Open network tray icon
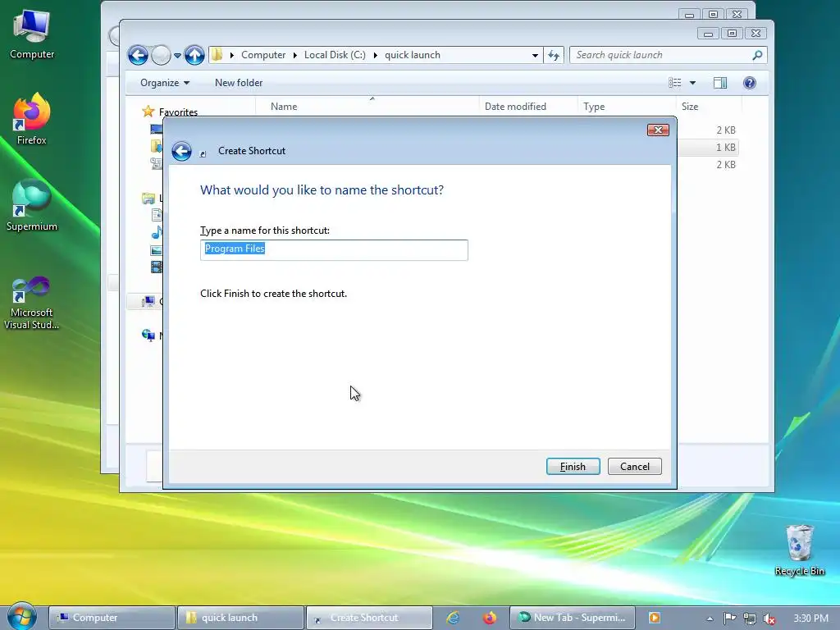The height and width of the screenshot is (630, 840). [750, 619]
